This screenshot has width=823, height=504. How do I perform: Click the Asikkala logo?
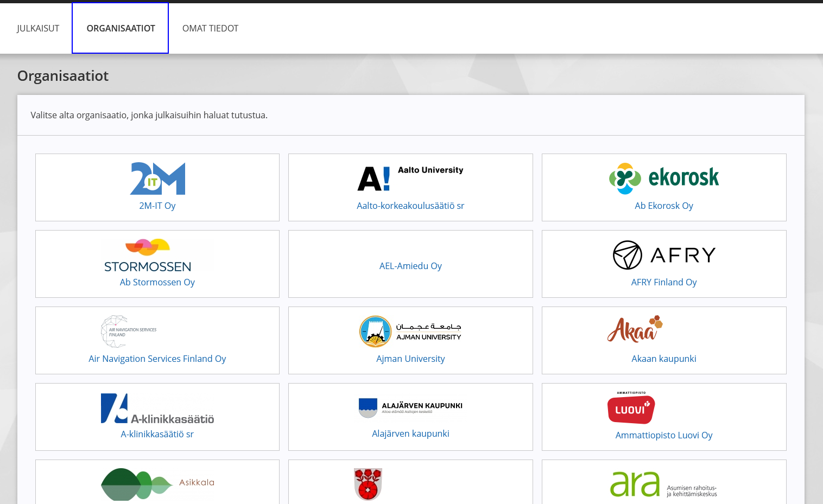tap(157, 484)
